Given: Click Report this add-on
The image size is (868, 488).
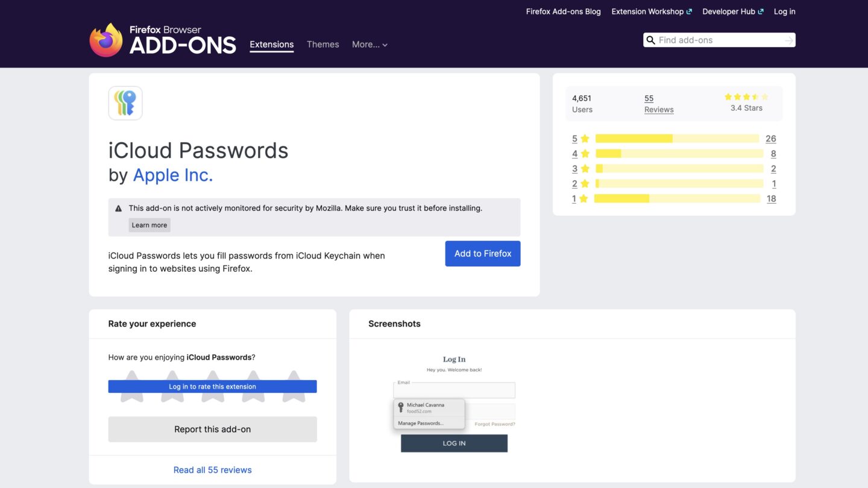Looking at the screenshot, I should click(x=212, y=429).
